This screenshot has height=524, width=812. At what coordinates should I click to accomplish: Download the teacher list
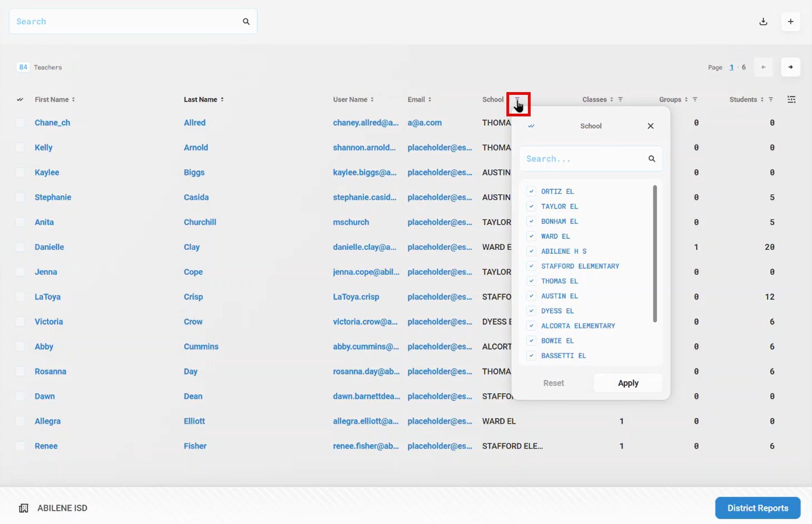(763, 22)
